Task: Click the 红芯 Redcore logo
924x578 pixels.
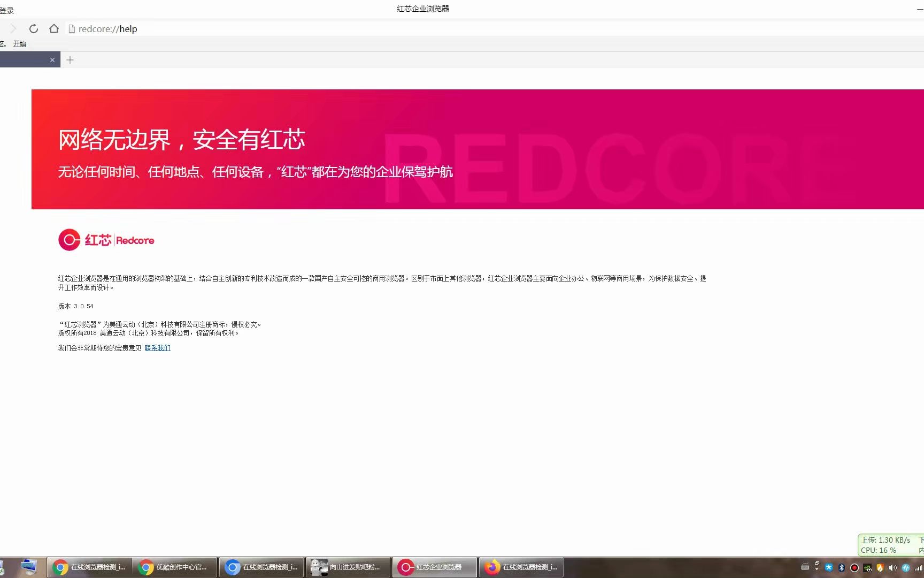Action: point(106,240)
